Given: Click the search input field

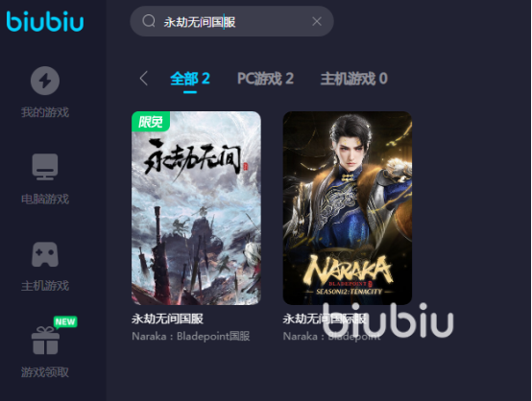Looking at the screenshot, I should point(231,21).
